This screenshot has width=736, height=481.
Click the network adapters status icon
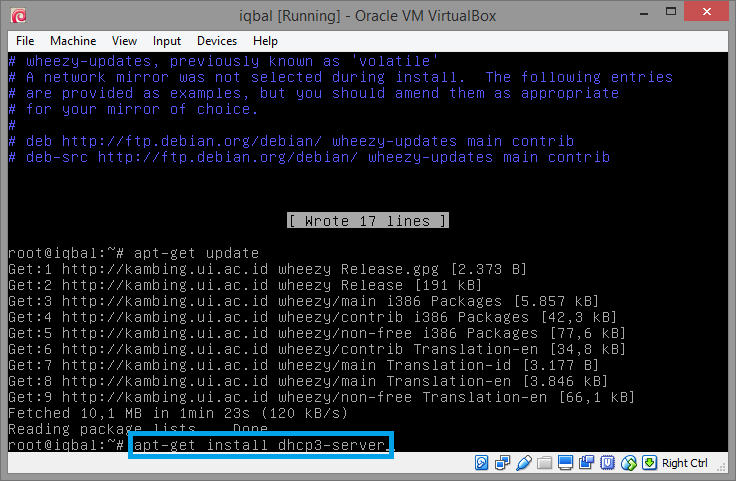[x=503, y=463]
